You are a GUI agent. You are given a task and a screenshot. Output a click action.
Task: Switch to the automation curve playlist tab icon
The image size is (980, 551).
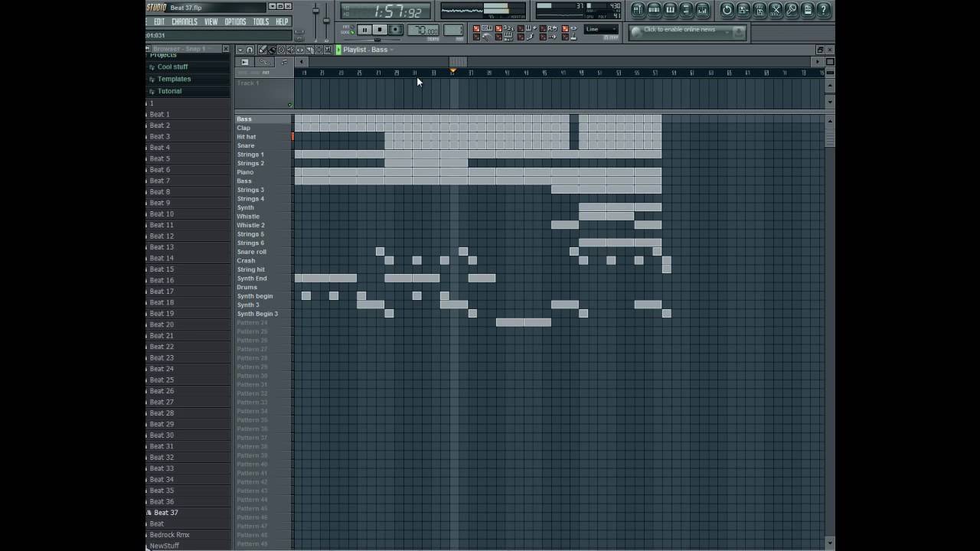click(x=264, y=62)
